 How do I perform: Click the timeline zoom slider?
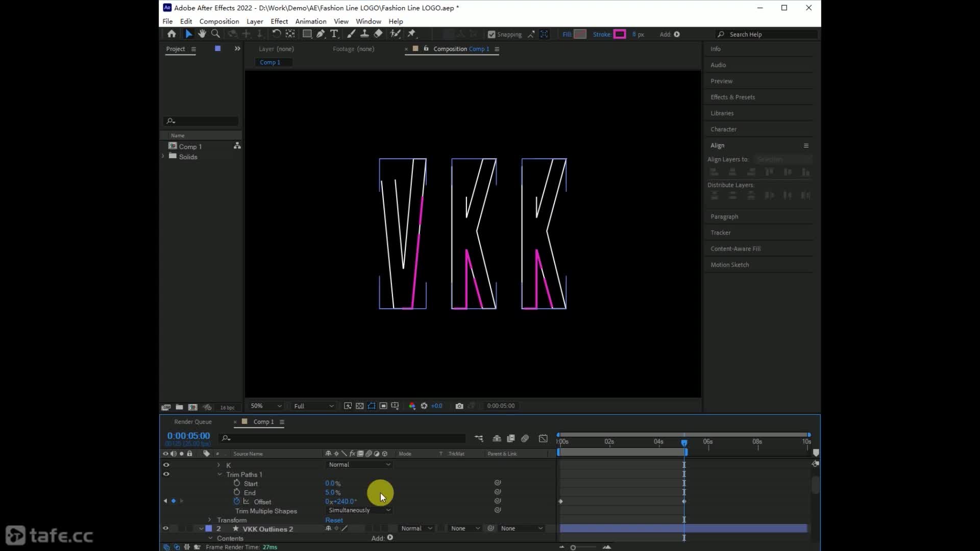pyautogui.click(x=584, y=547)
